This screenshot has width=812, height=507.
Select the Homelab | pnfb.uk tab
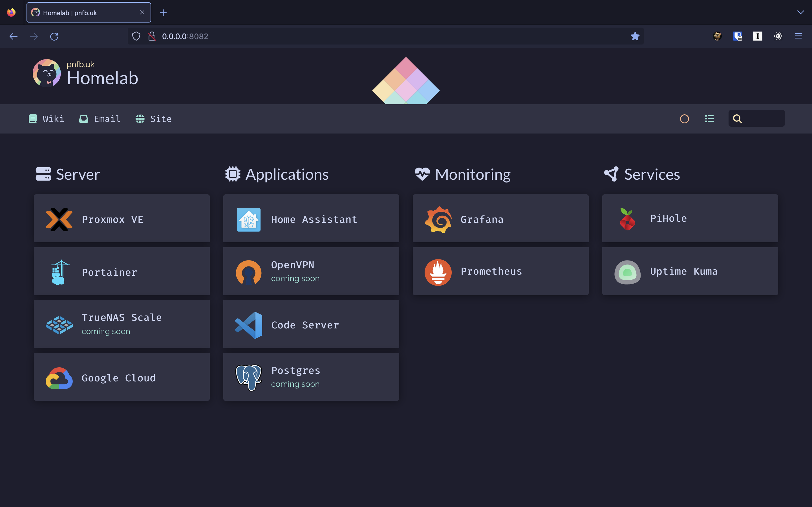tap(84, 13)
